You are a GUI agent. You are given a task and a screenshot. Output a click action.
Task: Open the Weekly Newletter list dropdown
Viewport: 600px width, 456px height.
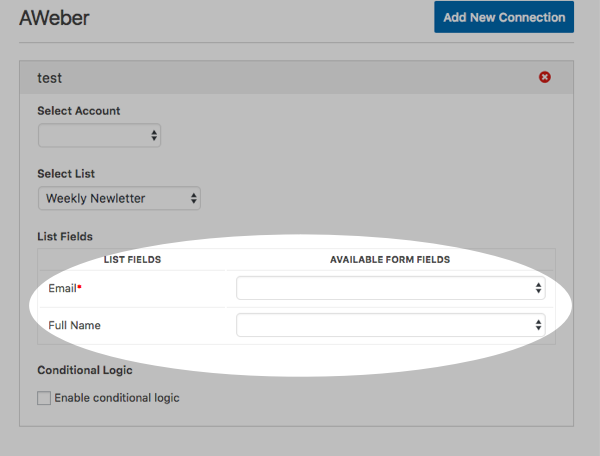pyautogui.click(x=119, y=198)
